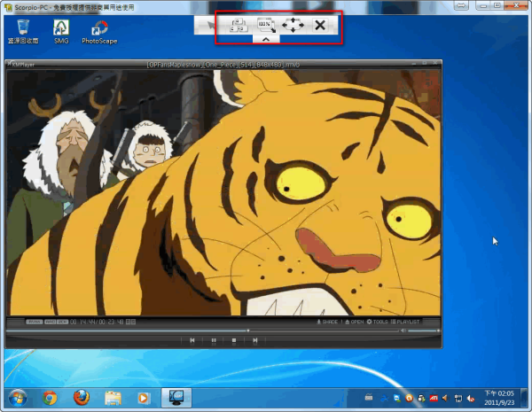Open the PhotoScape desktop shortcut
The height and width of the screenshot is (412, 532).
tap(100, 31)
